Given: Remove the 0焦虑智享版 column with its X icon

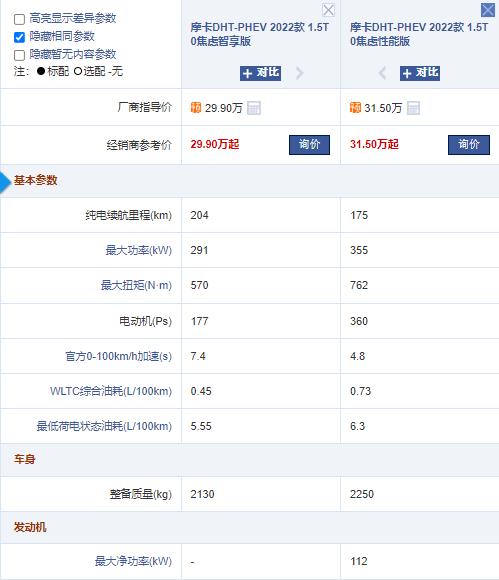Looking at the screenshot, I should [x=328, y=10].
